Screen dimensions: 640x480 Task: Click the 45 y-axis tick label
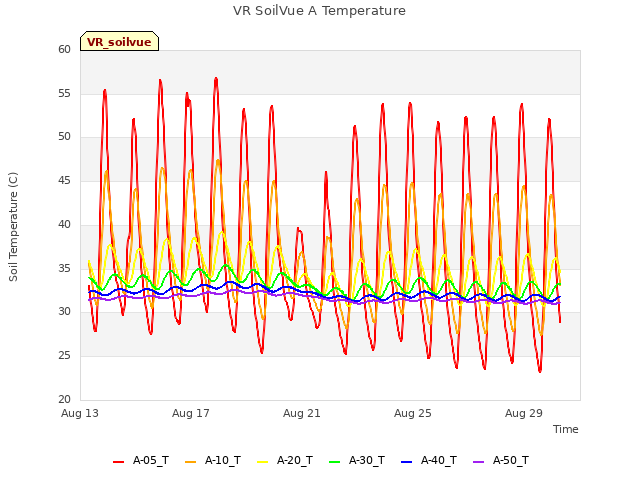pos(64,180)
